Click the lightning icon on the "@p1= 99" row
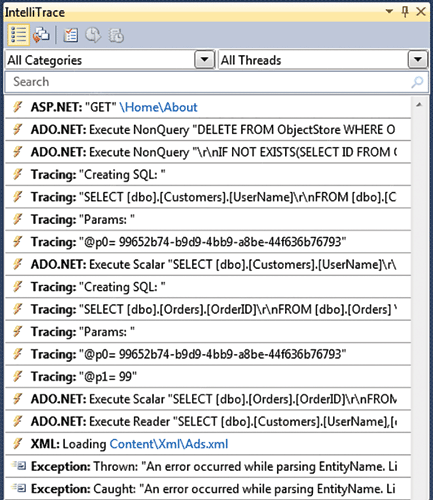 [x=18, y=376]
